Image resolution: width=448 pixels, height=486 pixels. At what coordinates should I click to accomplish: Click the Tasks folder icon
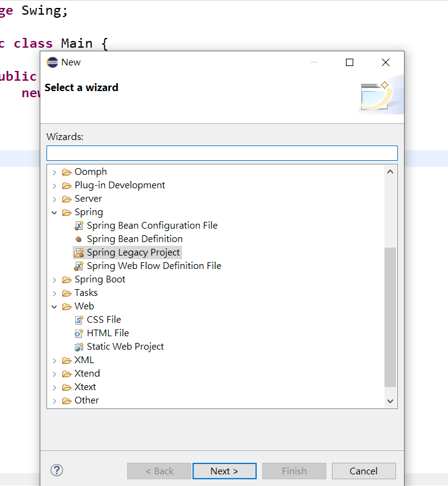point(67,293)
